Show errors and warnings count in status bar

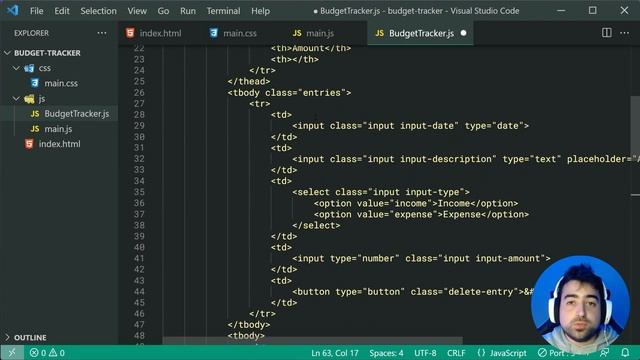(x=47, y=353)
